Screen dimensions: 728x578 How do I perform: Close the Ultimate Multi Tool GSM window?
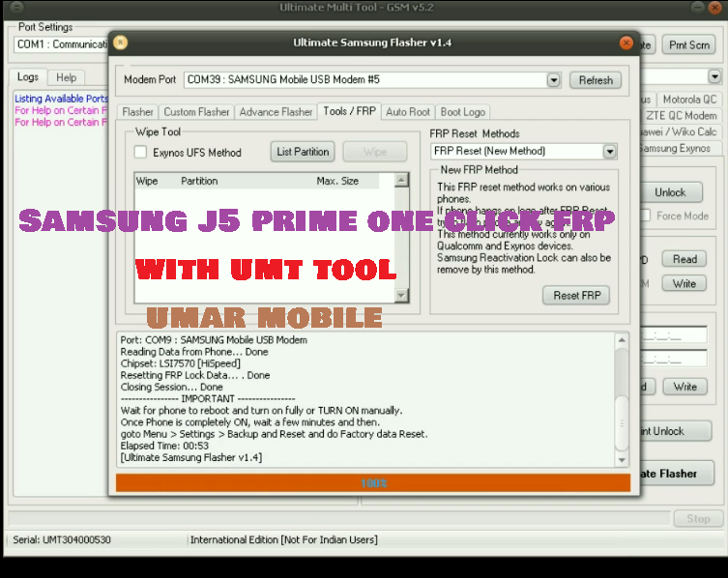coord(714,8)
